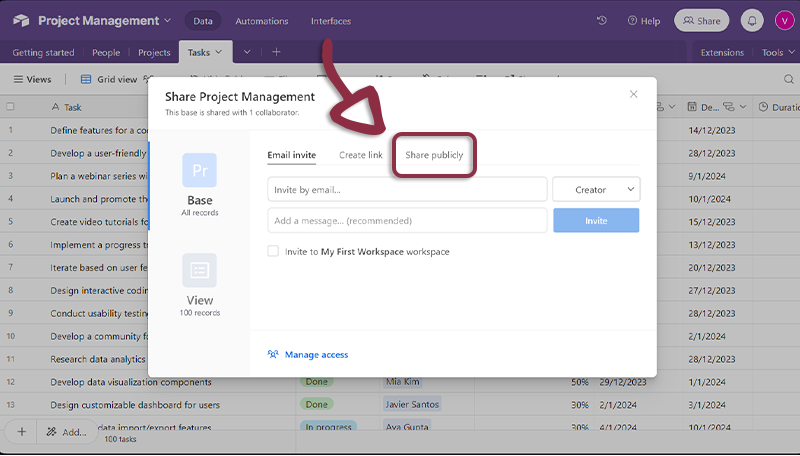800x456 pixels.
Task: Click the Invite by email field
Action: coord(407,189)
